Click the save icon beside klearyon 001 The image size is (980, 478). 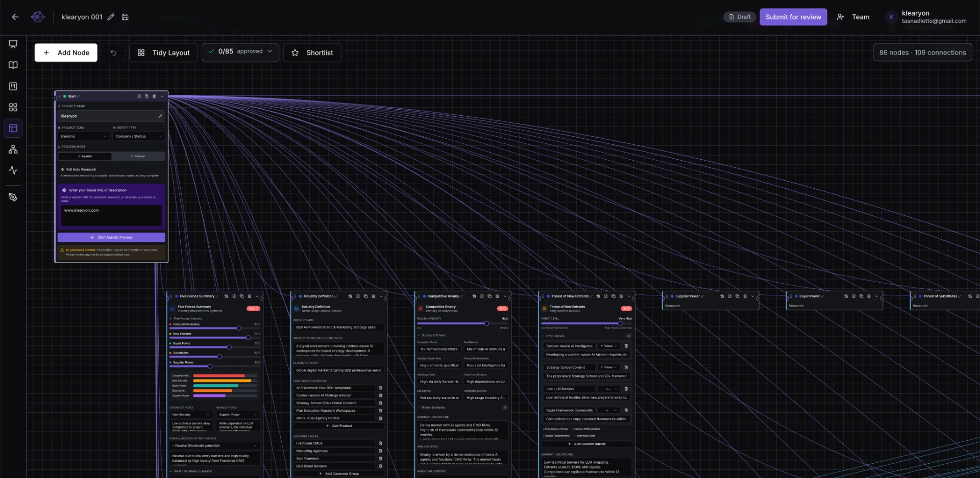(125, 17)
